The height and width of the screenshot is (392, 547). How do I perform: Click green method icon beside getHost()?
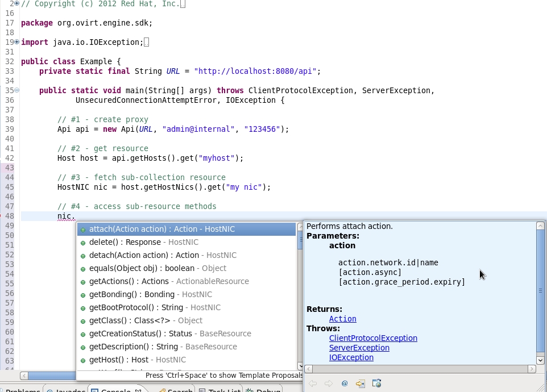(x=83, y=360)
